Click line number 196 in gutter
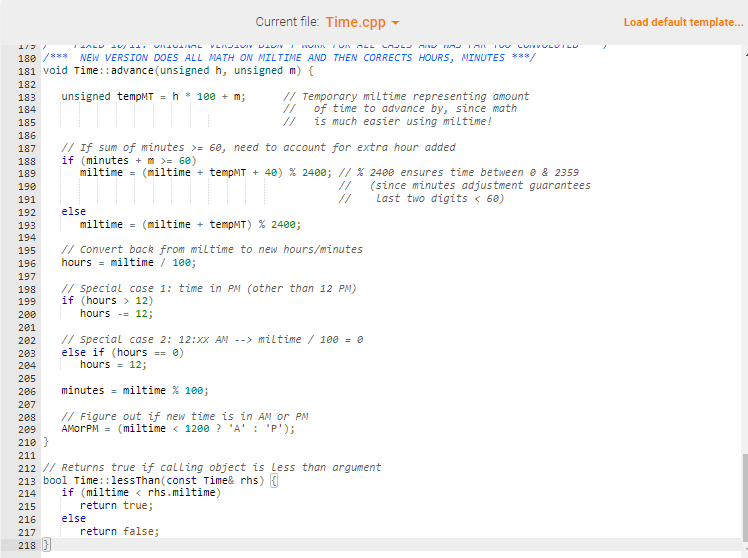748x558 pixels. pyautogui.click(x=27, y=263)
